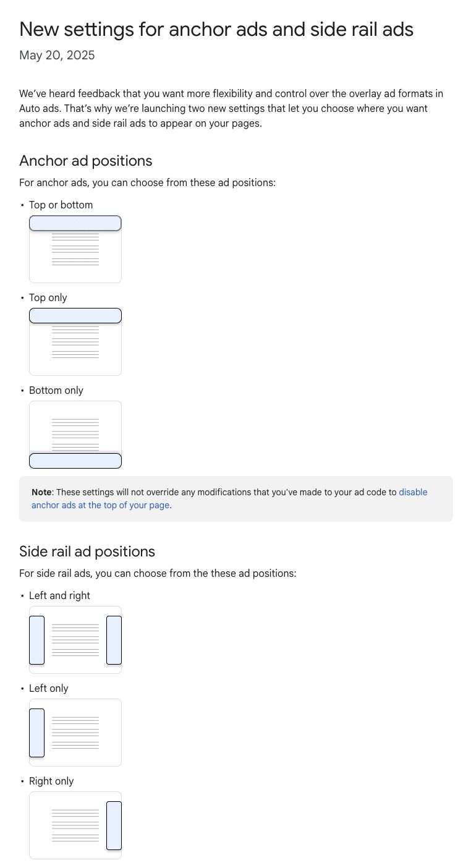Click the page title about new settings

[216, 29]
